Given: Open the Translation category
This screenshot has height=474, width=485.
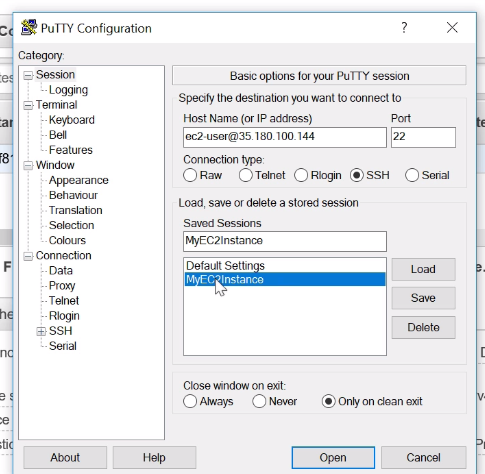Looking at the screenshot, I should pos(76,210).
